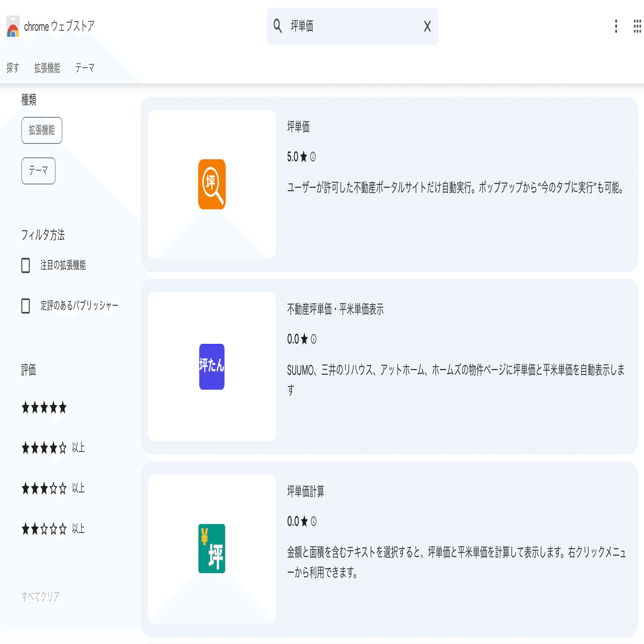
Task: Open the three-dot more options menu
Action: click(616, 26)
